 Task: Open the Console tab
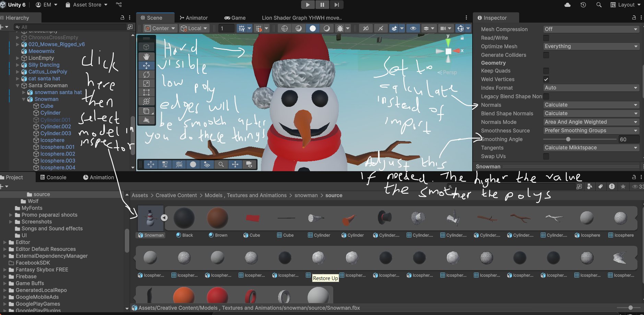pyautogui.click(x=53, y=177)
